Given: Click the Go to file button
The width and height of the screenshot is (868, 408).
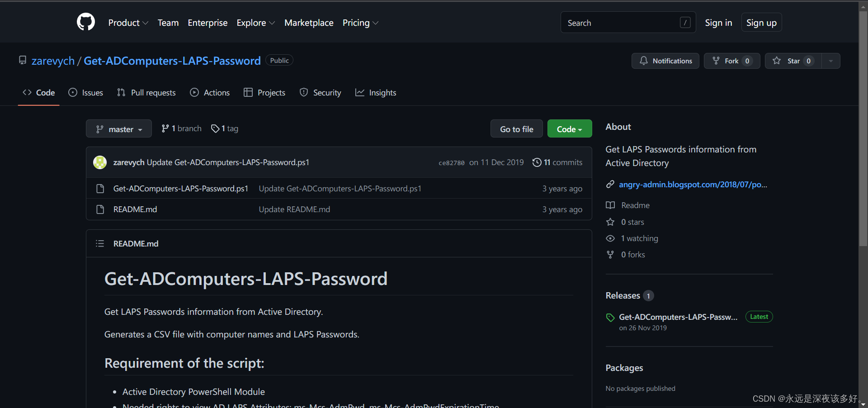Looking at the screenshot, I should click(x=517, y=129).
